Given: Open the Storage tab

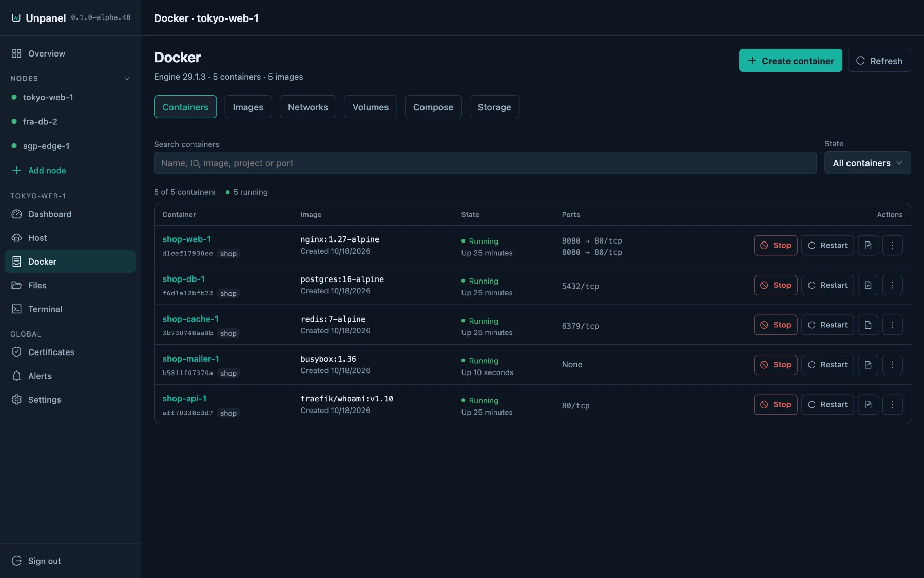Looking at the screenshot, I should 494,107.
